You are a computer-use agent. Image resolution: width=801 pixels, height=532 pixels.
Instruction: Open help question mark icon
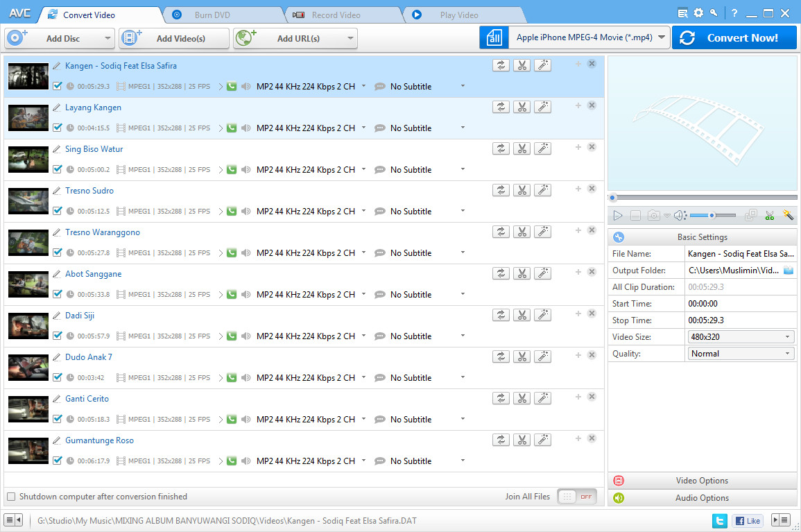[x=734, y=13]
